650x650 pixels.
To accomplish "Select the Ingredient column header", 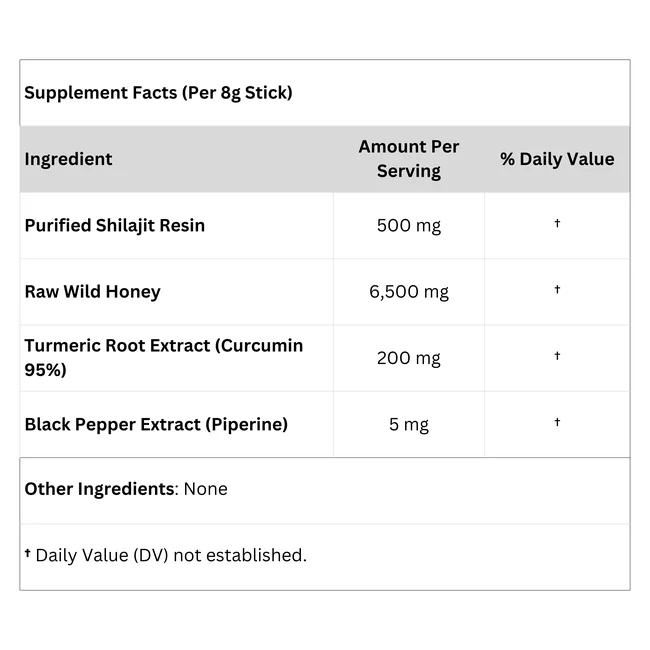I will (x=68, y=159).
